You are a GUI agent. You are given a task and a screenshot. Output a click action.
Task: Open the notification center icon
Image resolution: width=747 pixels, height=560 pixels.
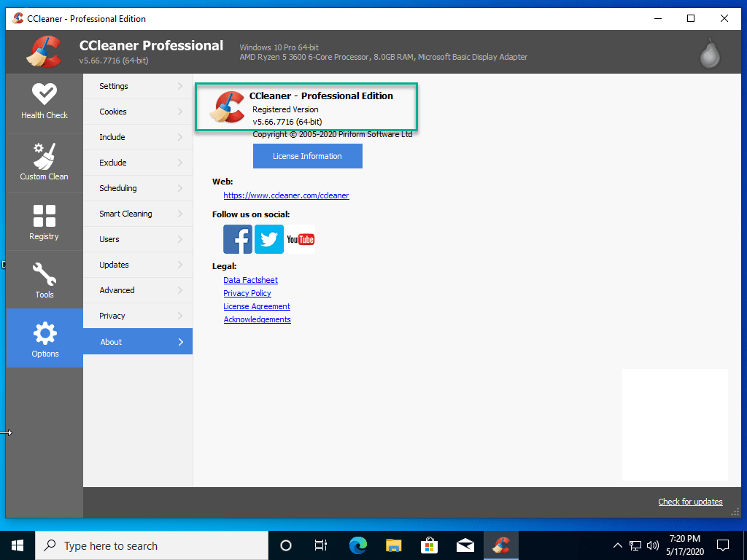[723, 545]
